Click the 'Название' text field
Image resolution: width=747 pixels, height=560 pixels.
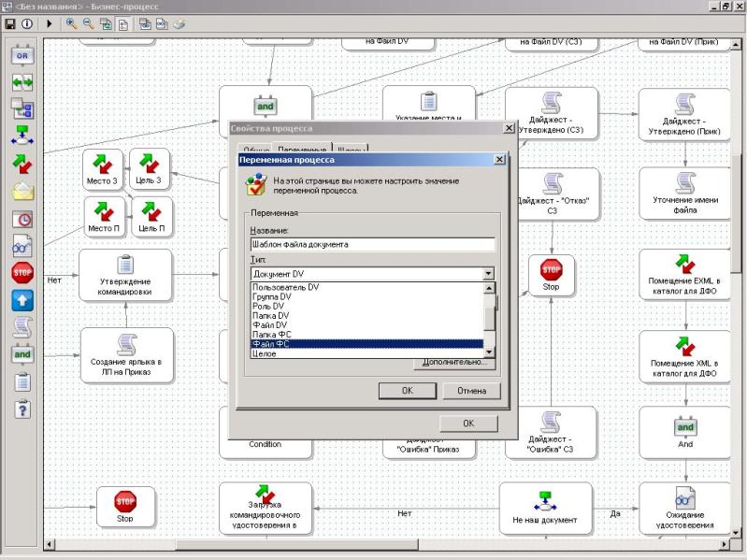372,244
